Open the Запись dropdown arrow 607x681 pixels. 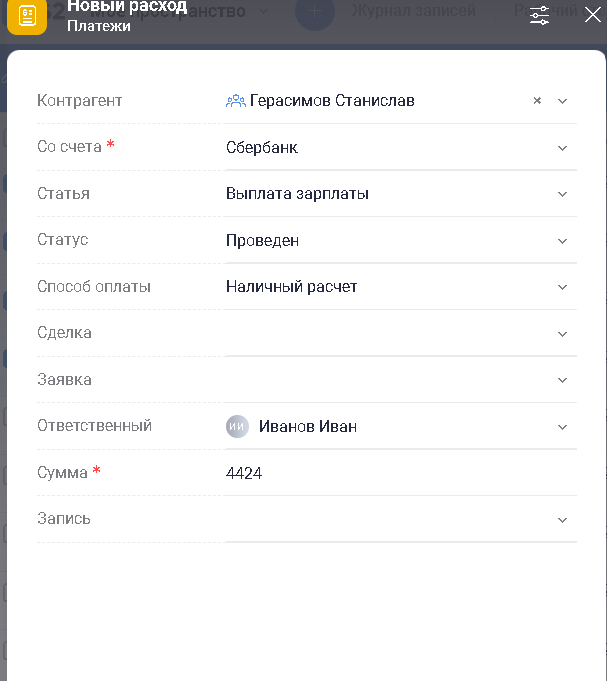[562, 520]
